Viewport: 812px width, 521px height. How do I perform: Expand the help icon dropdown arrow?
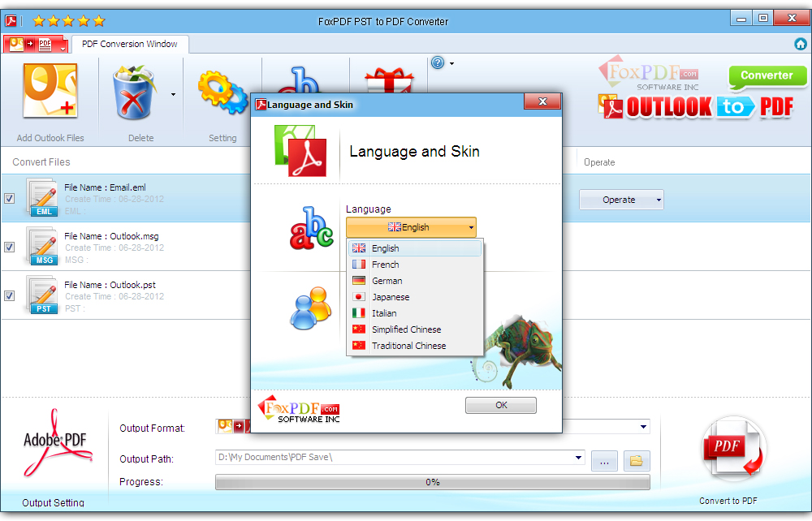[x=451, y=63]
